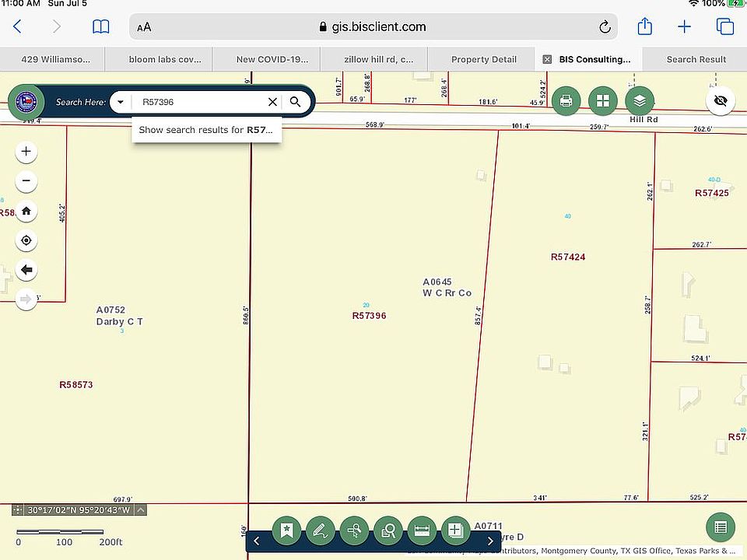This screenshot has height=560, width=747.
Task: Select the draw pencil tool
Action: [x=320, y=530]
